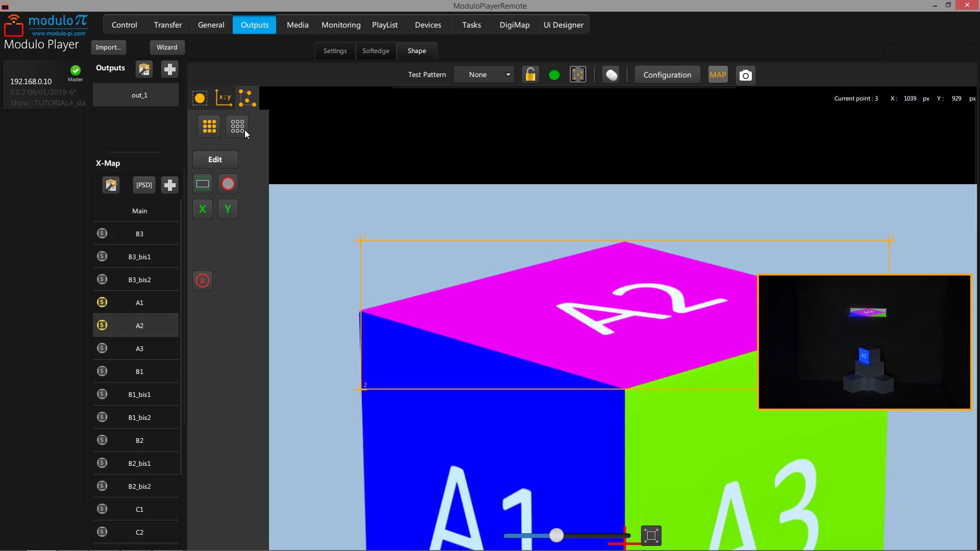
Task: Toggle the yellow padlock lock icon
Action: (x=530, y=75)
